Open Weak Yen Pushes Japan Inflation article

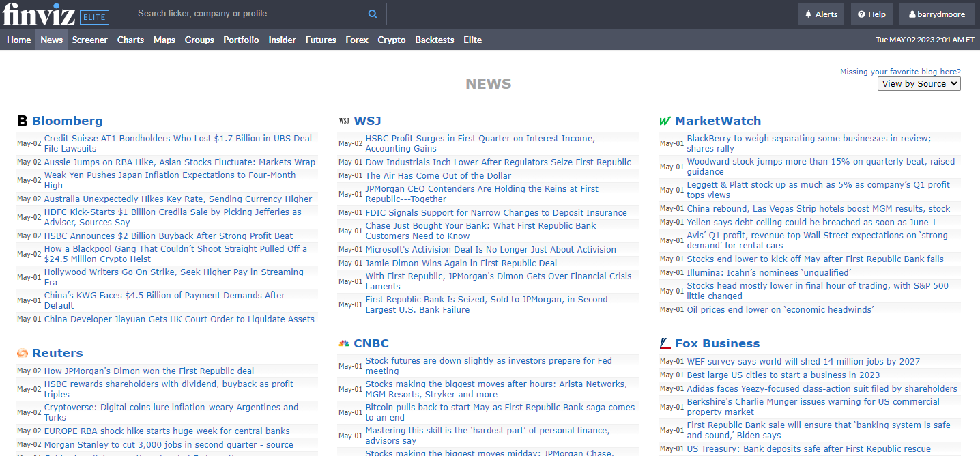[x=170, y=180]
